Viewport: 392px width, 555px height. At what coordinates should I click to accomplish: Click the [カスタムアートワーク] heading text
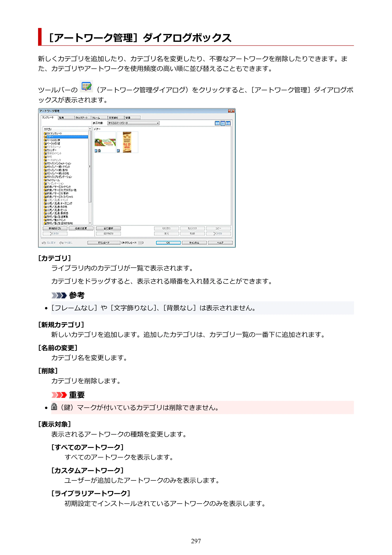point(87,470)
